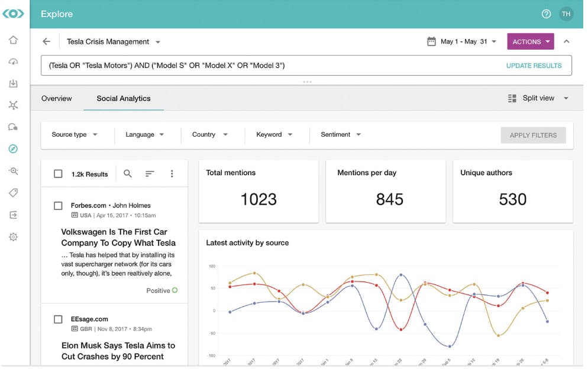Open the network nodes sidebar icon
Viewport: 588px width, 375px height.
[x=13, y=105]
